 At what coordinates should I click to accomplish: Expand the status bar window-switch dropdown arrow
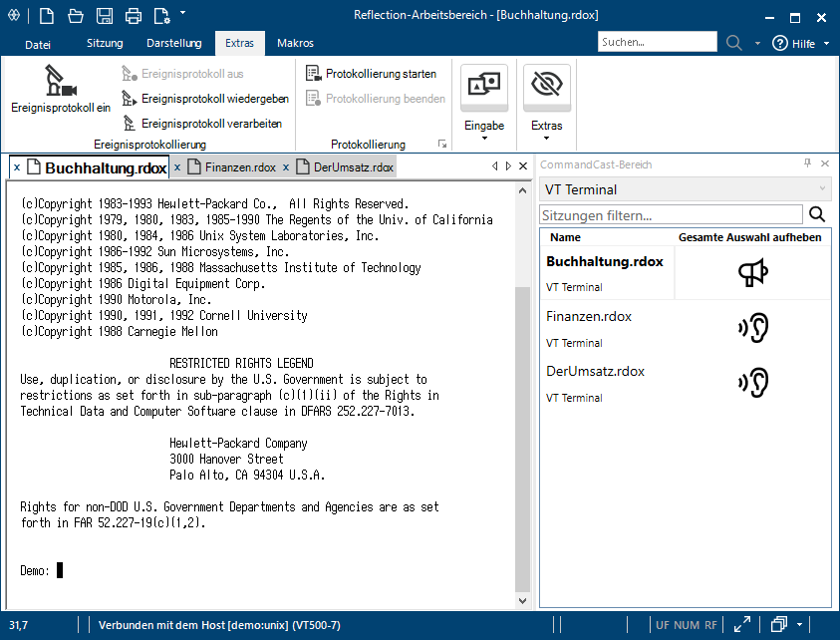[799, 624]
